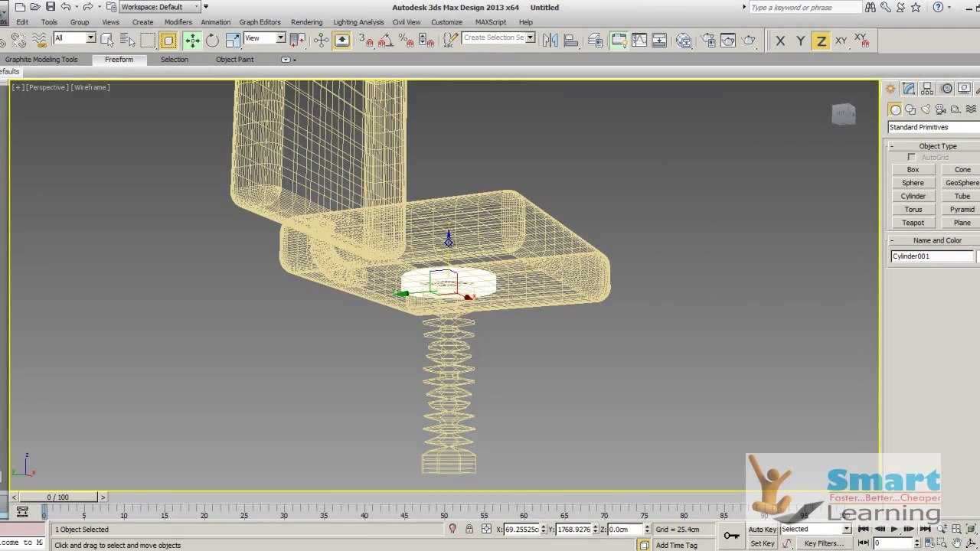Select the Select and Move tool
Screen dimensions: 980x551
pyautogui.click(x=191, y=41)
